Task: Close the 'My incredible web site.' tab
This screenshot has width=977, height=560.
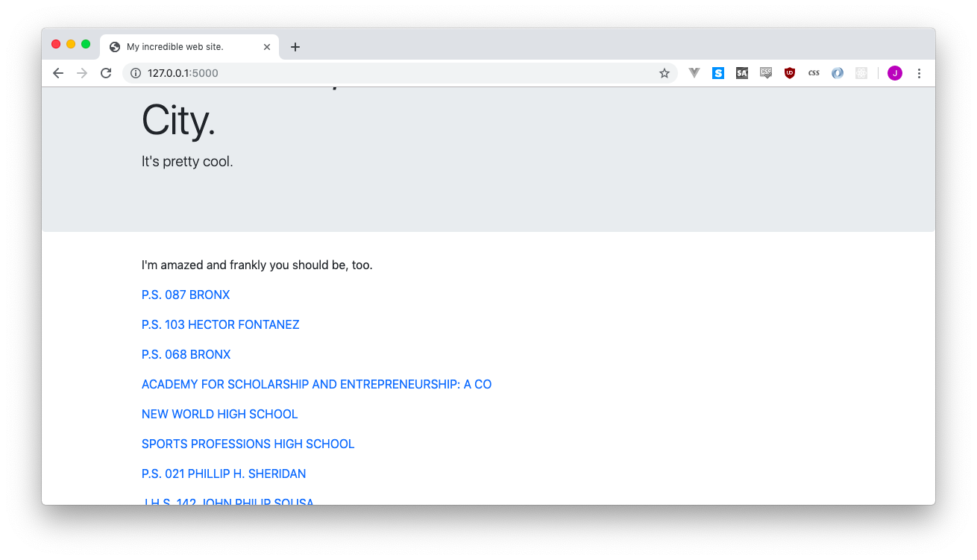Action: pyautogui.click(x=267, y=47)
